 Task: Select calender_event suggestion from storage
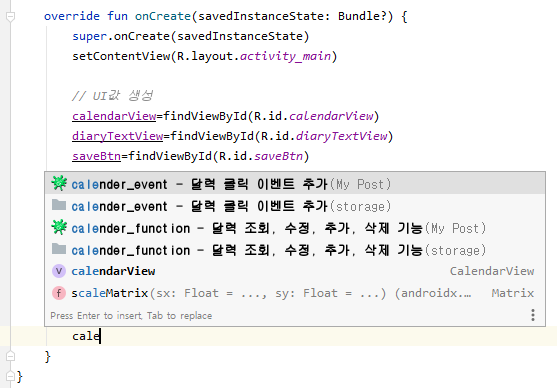point(295,206)
